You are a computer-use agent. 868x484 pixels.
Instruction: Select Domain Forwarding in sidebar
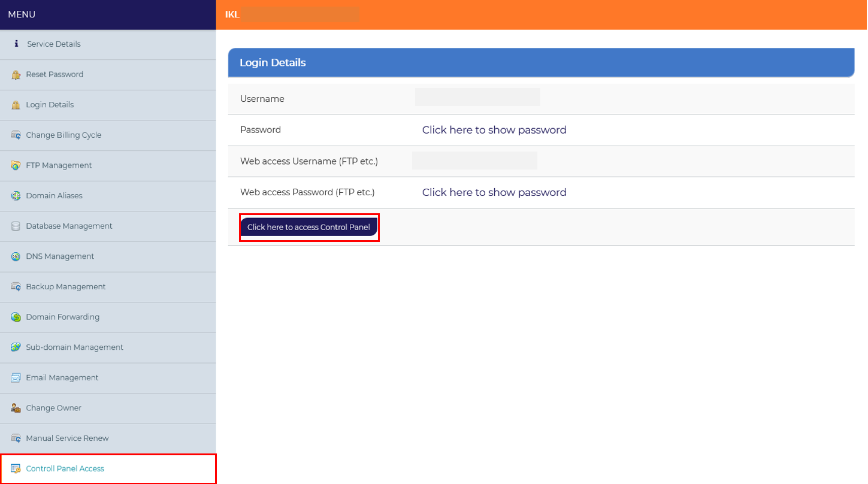tap(108, 317)
